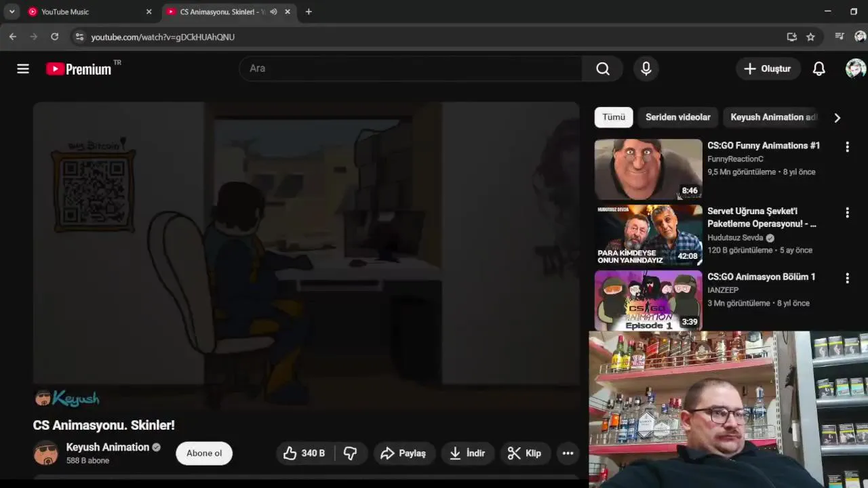
Task: Click IANZEEP channel name
Action: pyautogui.click(x=723, y=290)
